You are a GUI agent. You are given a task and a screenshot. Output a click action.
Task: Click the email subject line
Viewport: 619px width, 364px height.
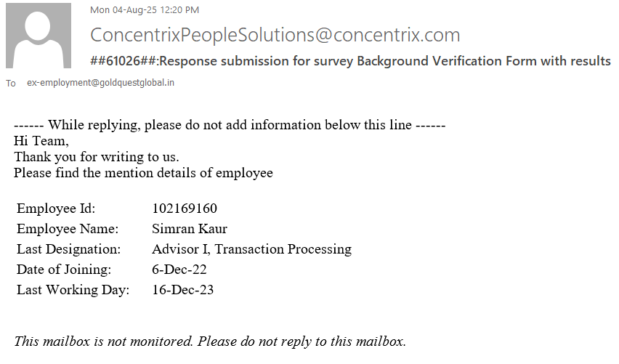[350, 60]
